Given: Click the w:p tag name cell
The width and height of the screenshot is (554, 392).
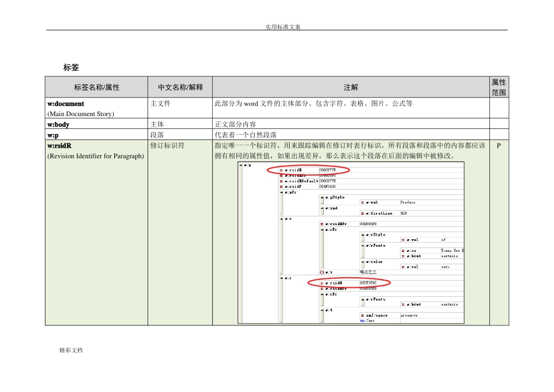Looking at the screenshot, I should click(x=53, y=135).
